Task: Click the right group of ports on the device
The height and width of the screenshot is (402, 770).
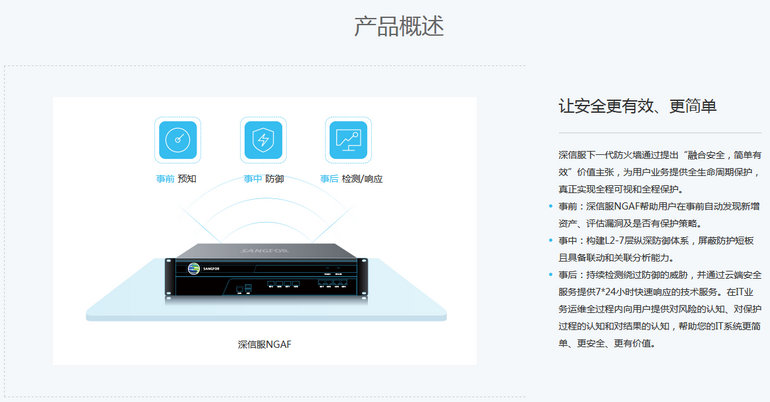Action: pyautogui.click(x=333, y=283)
